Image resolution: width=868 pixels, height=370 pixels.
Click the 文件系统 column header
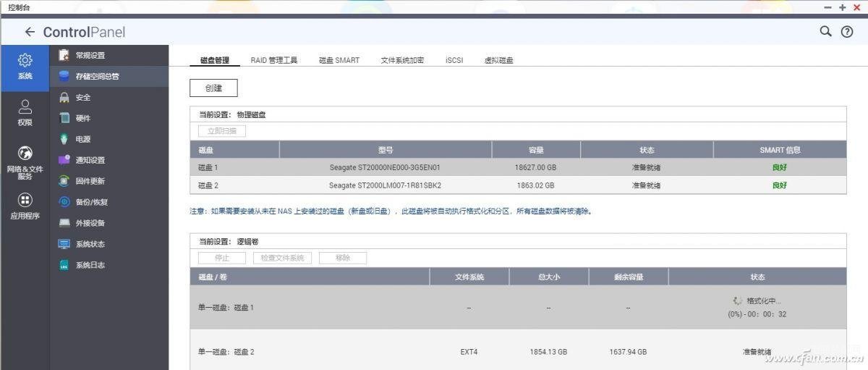(x=469, y=277)
